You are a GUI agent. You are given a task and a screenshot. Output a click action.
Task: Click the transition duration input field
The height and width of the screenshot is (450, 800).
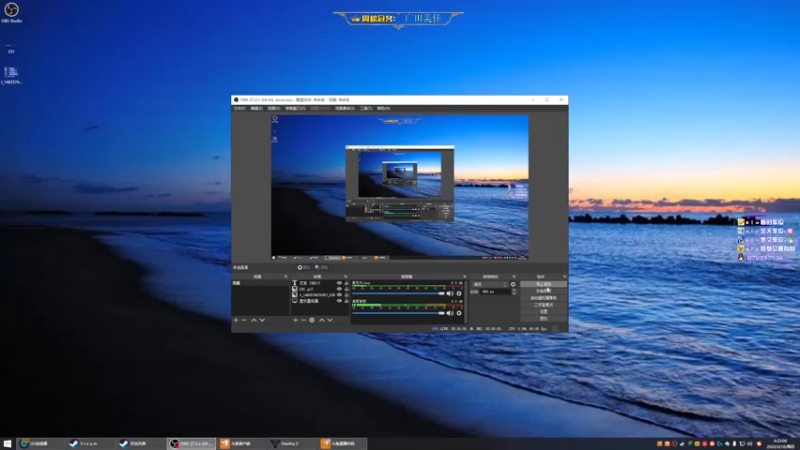point(496,291)
